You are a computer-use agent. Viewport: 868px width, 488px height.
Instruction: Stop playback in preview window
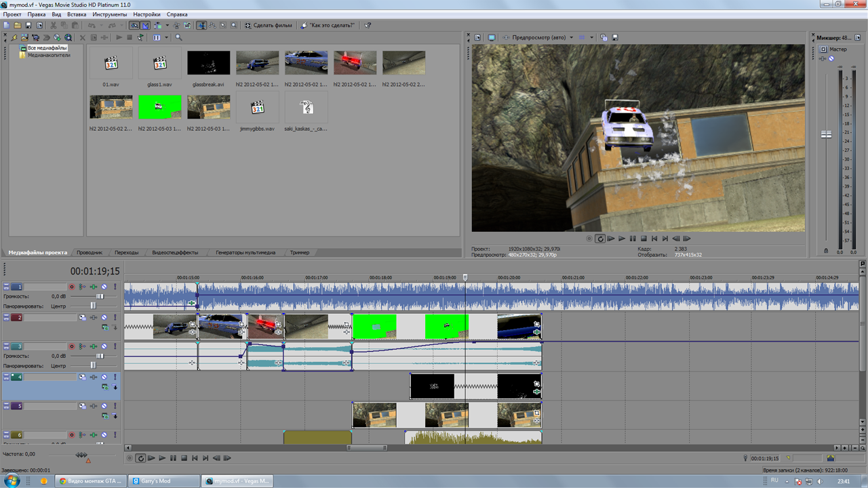coord(644,239)
